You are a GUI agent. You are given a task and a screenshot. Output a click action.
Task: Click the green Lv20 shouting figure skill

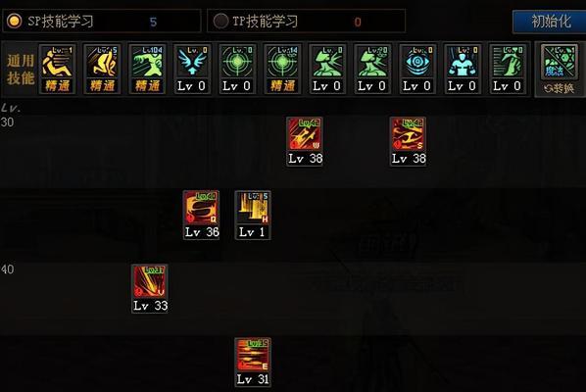tap(372, 69)
